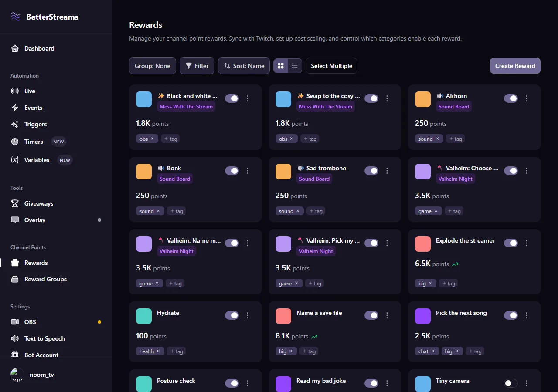Turn off the Sad trombone reward
The width and height of the screenshot is (558, 392).
coord(371,171)
